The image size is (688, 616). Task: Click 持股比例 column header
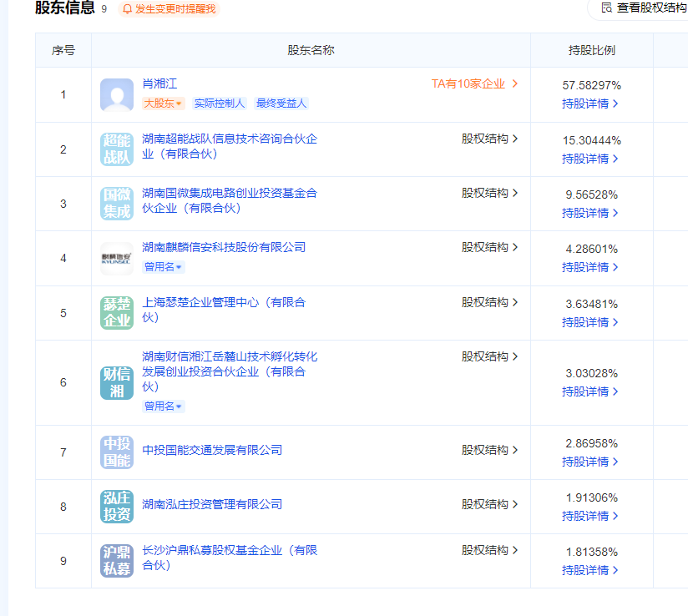tap(591, 50)
